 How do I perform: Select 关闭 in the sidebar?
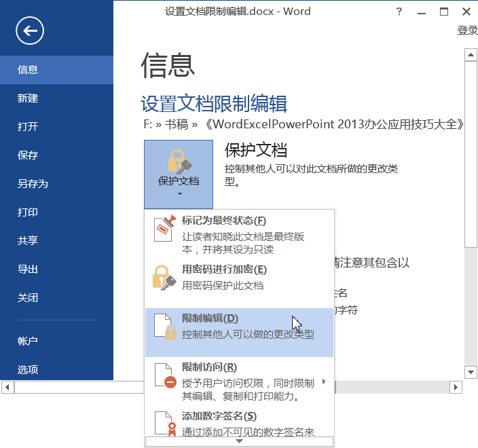click(57, 297)
